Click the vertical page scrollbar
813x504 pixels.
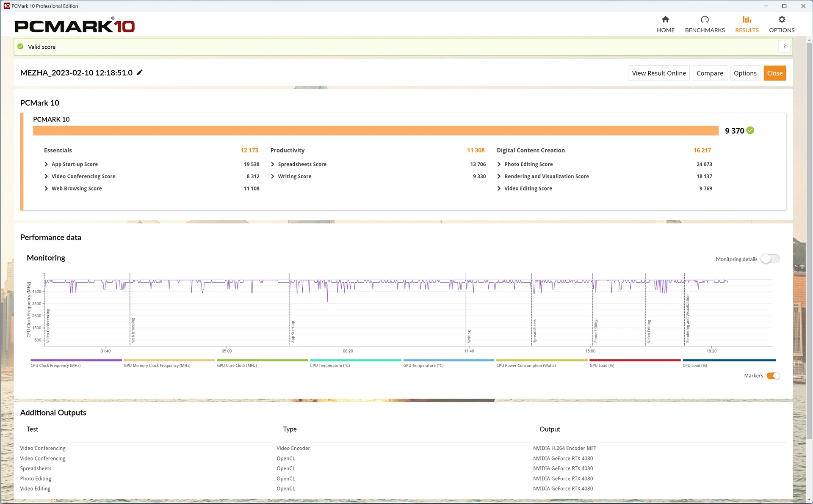tap(809, 241)
